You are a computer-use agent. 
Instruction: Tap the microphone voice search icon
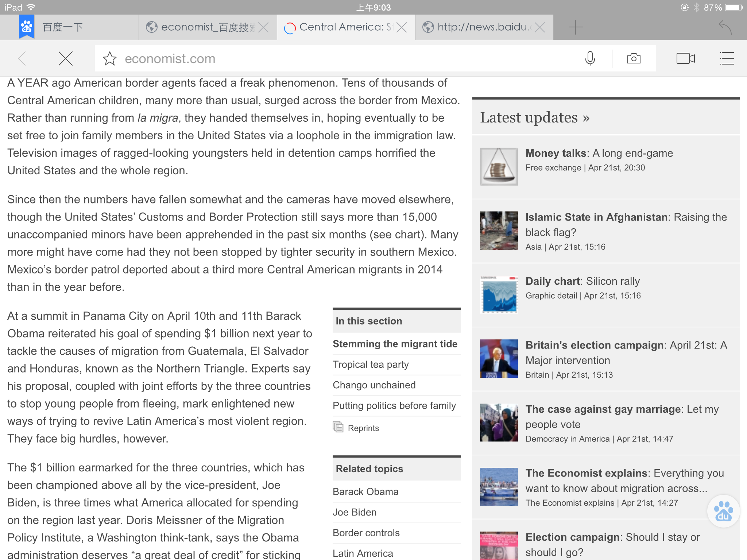pos(590,58)
